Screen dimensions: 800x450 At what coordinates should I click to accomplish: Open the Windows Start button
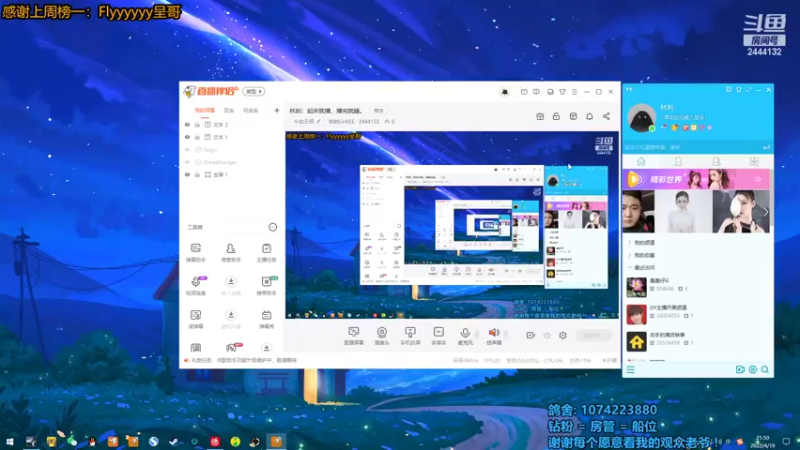click(10, 441)
